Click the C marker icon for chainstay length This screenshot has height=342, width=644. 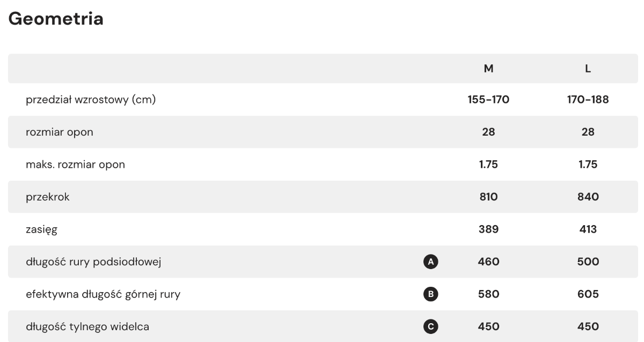(431, 326)
